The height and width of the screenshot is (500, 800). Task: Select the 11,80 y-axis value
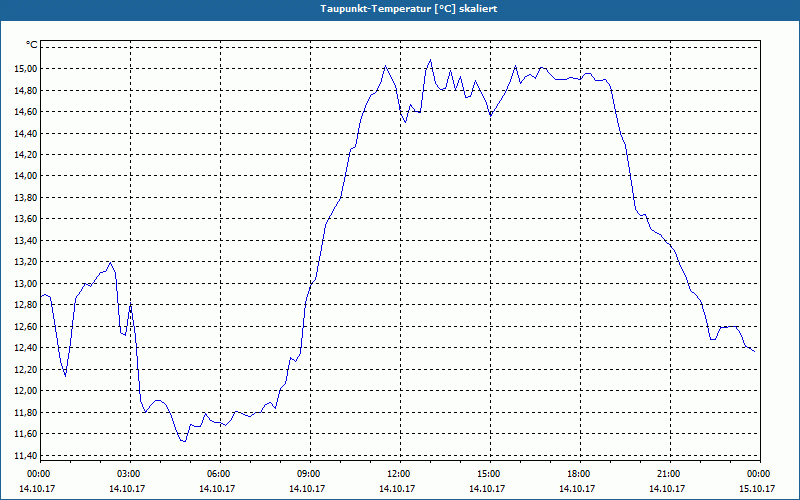pyautogui.click(x=26, y=412)
